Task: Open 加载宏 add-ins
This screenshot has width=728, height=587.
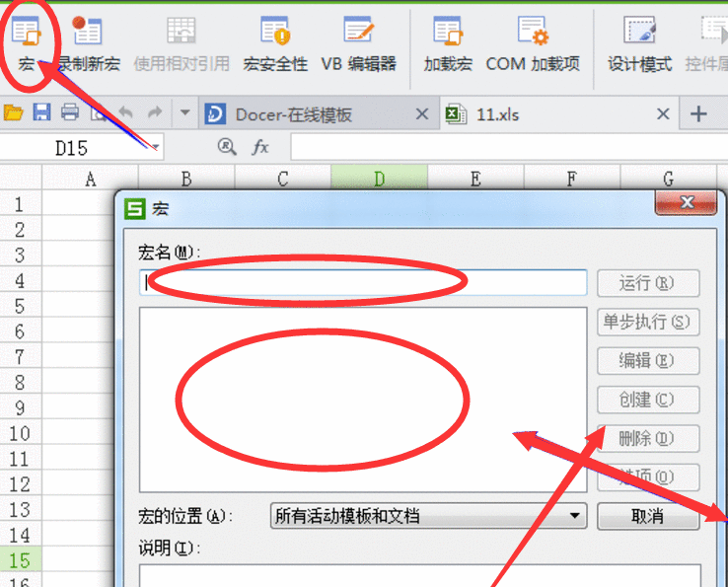Action: 448,44
